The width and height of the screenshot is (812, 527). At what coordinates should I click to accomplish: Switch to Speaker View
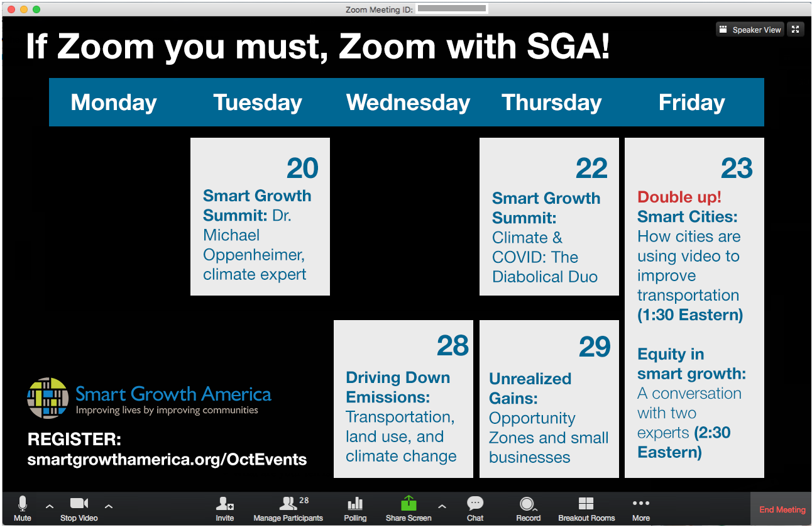coord(750,30)
